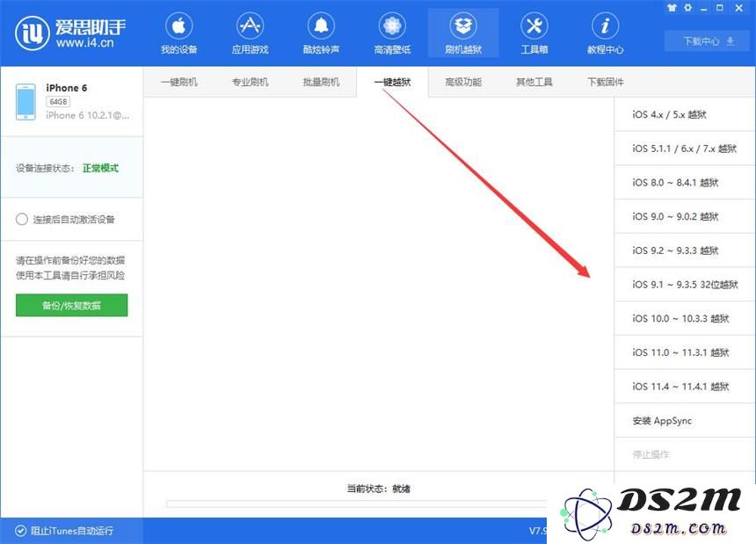Choose iOS 11.4 ~ 11.4.1 越狱
This screenshot has height=544, width=756.
point(685,387)
